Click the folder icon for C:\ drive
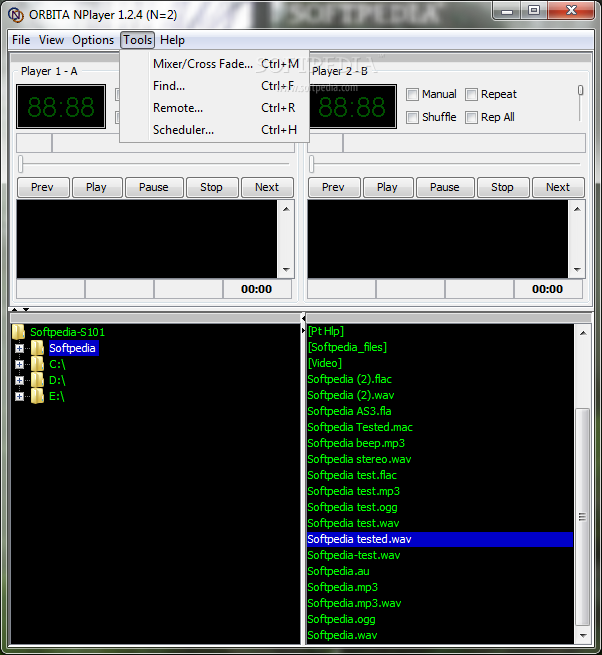Image resolution: width=602 pixels, height=655 pixels. click(38, 364)
